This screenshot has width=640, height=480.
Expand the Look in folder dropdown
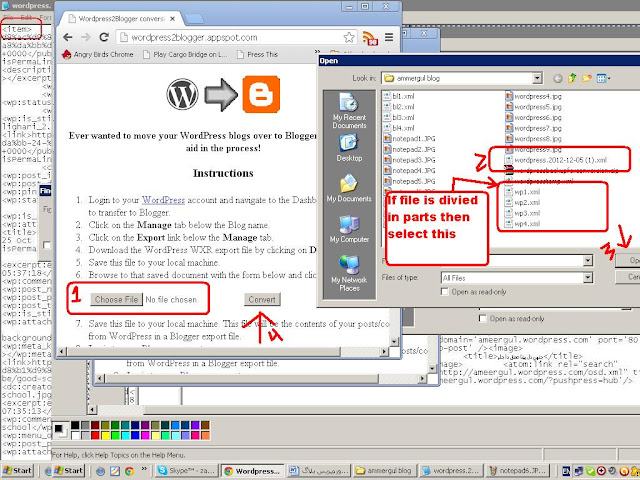538,78
